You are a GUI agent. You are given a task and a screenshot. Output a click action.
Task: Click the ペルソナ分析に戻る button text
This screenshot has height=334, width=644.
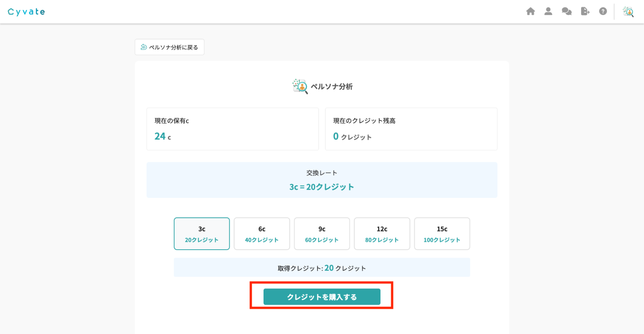173,47
